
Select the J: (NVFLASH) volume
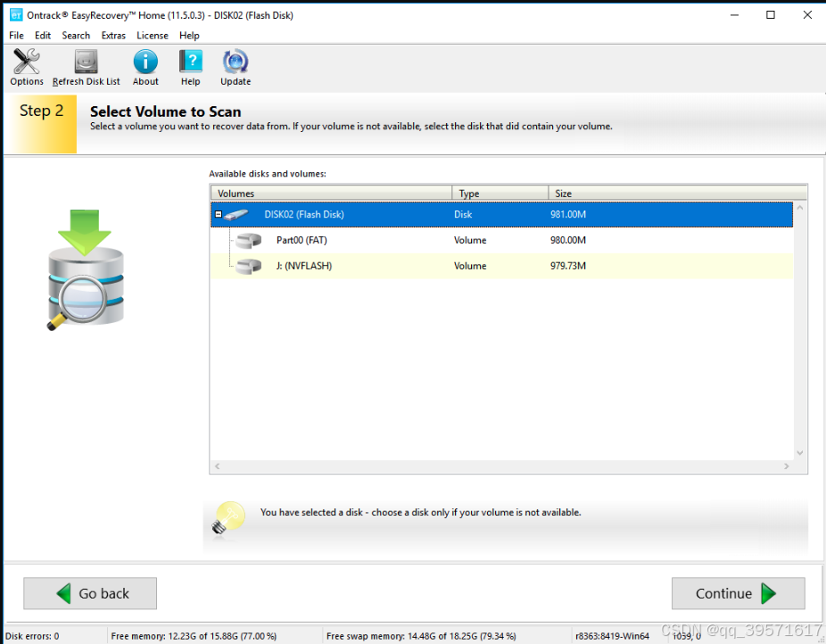pyautogui.click(x=501, y=266)
